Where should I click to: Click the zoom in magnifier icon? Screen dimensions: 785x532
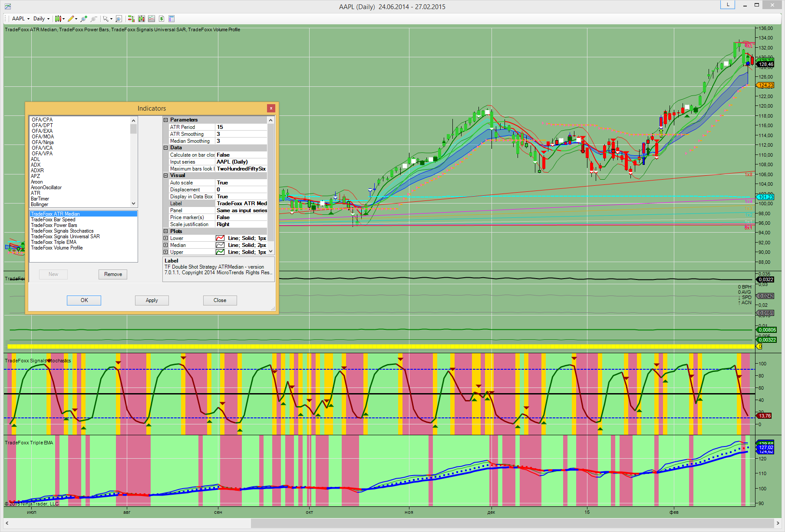(83, 19)
